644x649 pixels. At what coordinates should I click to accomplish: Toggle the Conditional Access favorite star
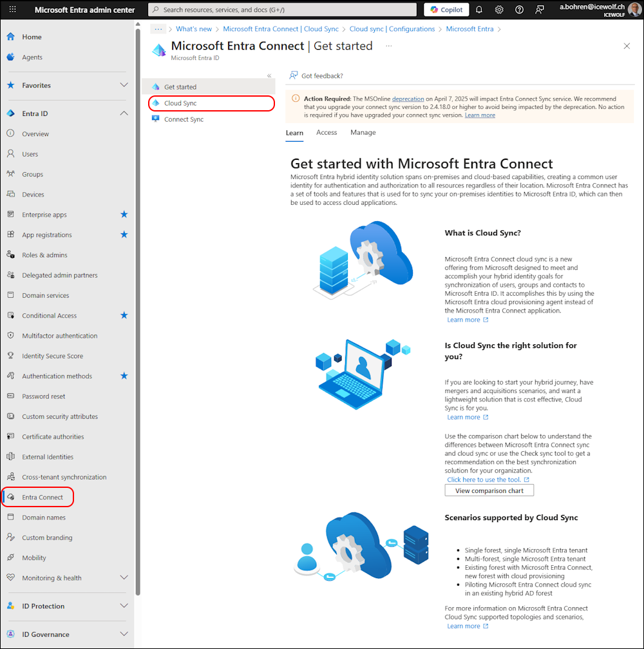124,315
